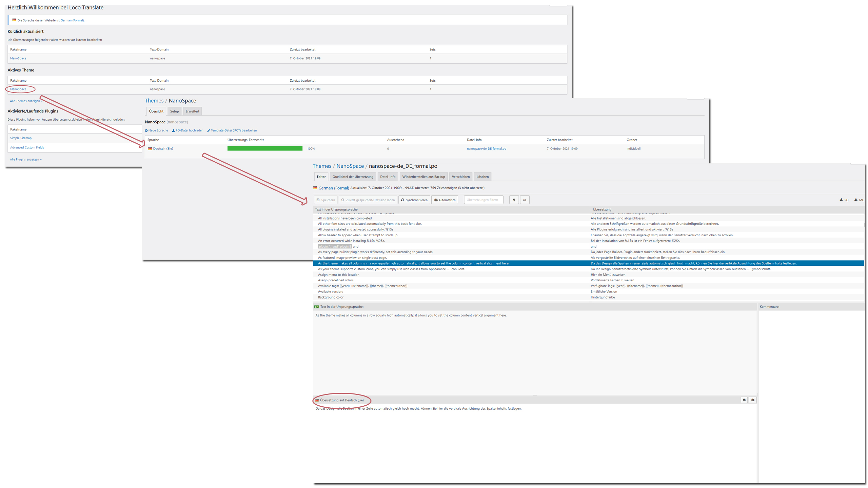Click NanoSpace breadcrumb in the editor window

pos(350,166)
